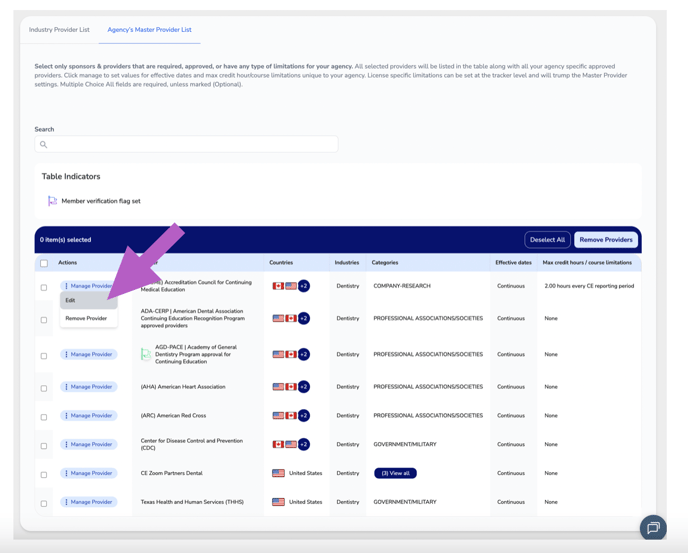The width and height of the screenshot is (688, 553).
Task: Check the box for ADA-CERP row
Action: (44, 320)
